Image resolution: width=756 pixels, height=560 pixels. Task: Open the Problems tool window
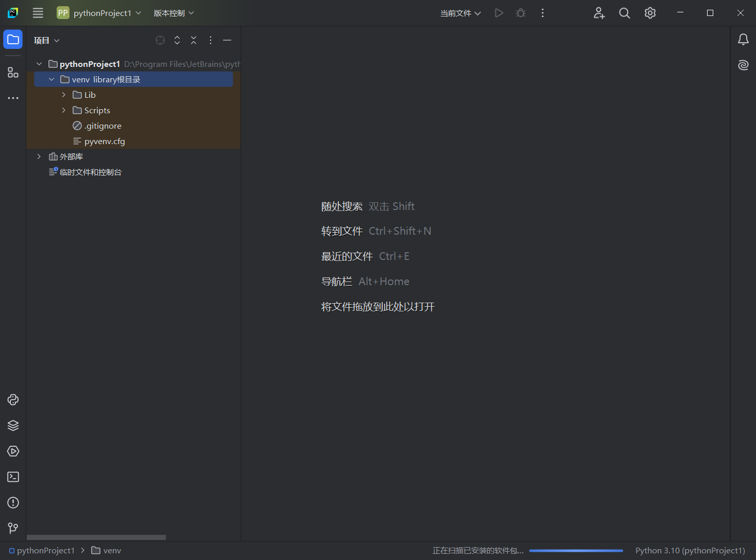13,503
